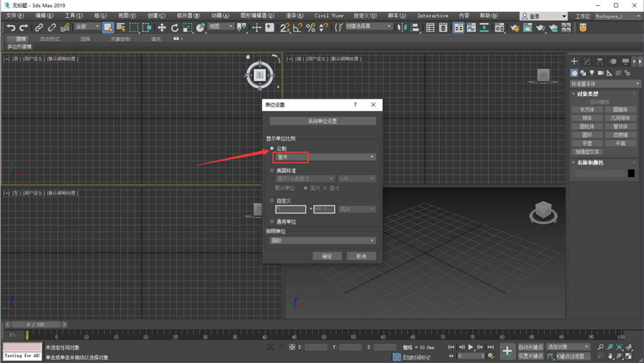Open the 创建选择集 named selection dropdown

[369, 26]
